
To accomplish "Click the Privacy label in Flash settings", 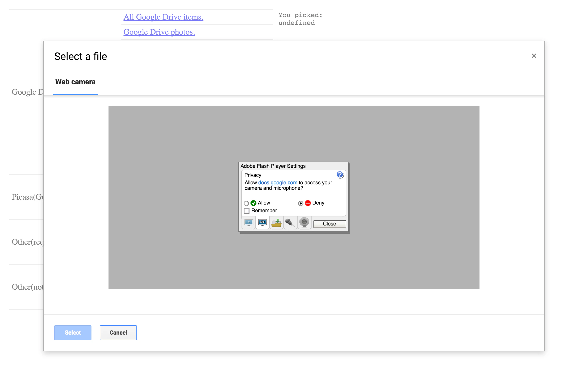I will pyautogui.click(x=253, y=175).
